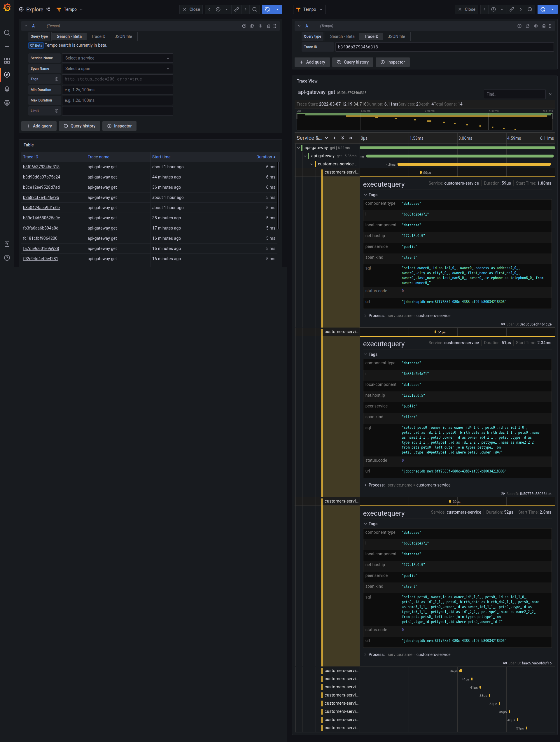Image resolution: width=560 pixels, height=742 pixels.
Task: Open the Span Name dropdown
Action: pos(117,69)
